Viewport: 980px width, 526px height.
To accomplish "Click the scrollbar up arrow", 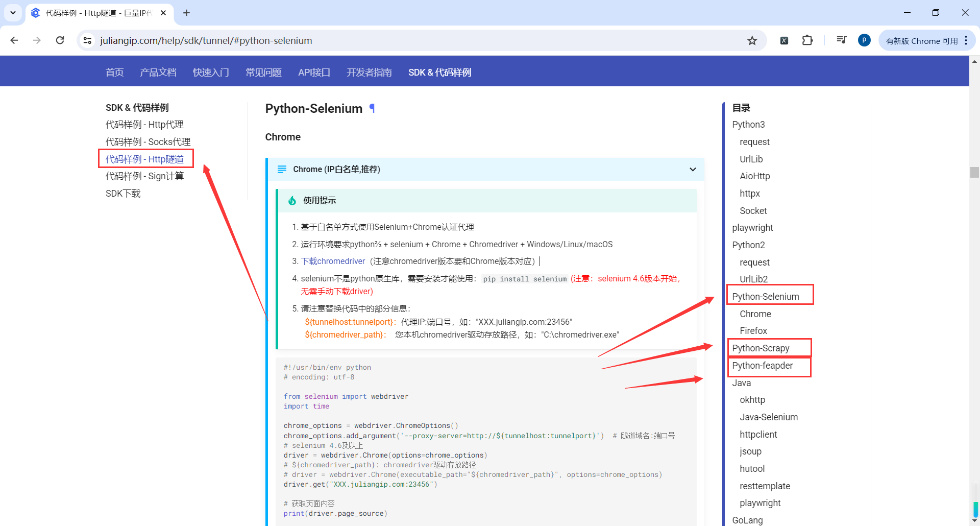I will tap(975, 61).
